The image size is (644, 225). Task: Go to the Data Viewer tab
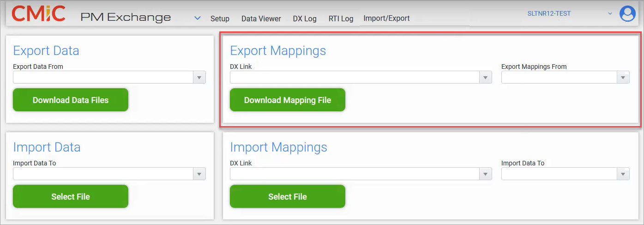point(261,19)
